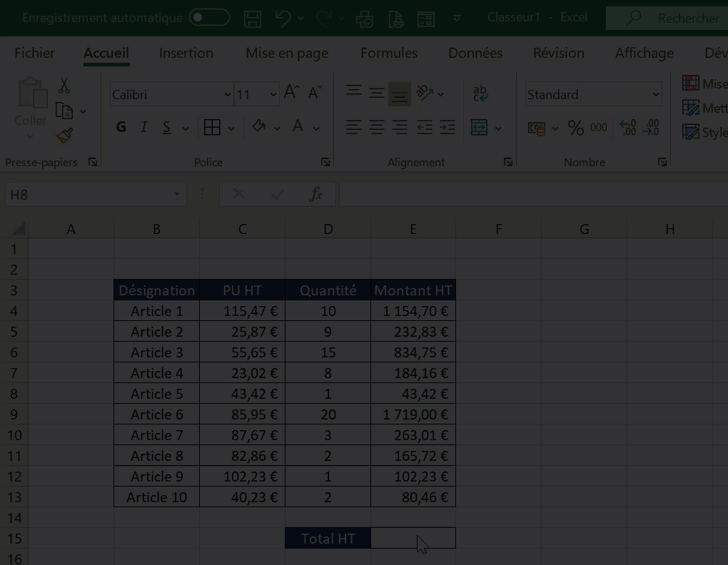Open the font size dropdown
Viewport: 728px width, 565px height.
click(273, 95)
